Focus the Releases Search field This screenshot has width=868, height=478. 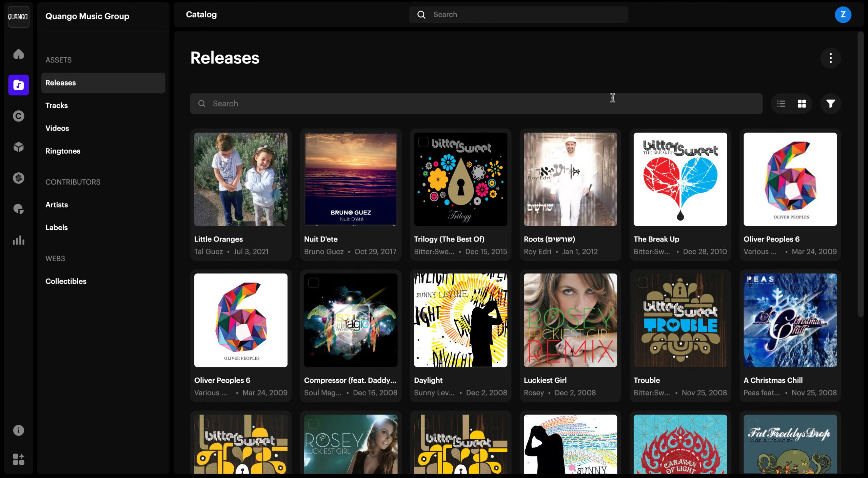tap(476, 103)
